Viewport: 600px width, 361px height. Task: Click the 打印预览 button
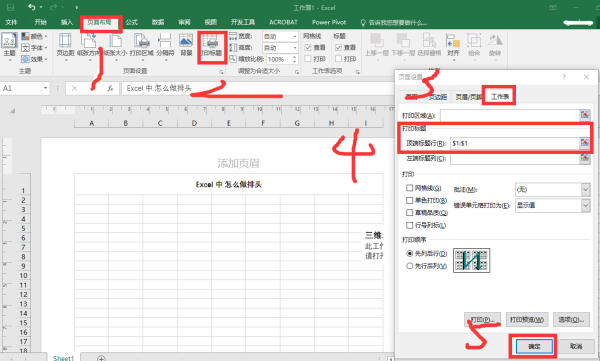point(527,319)
